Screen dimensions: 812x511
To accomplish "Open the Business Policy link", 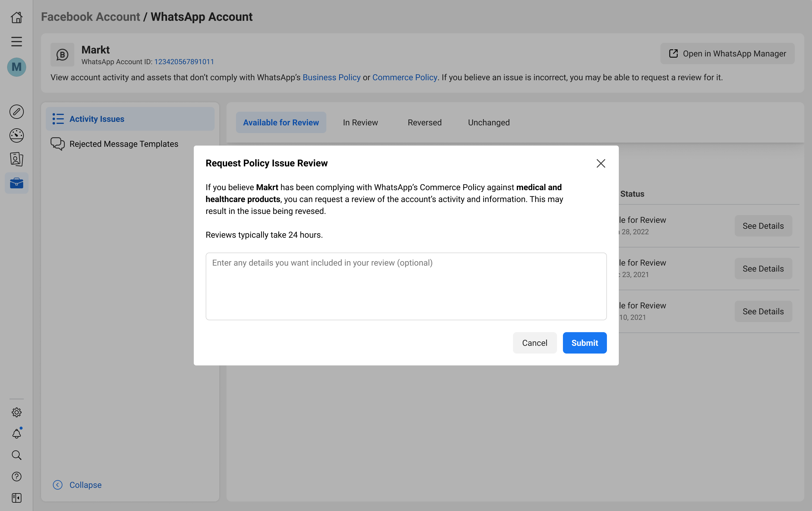I will [x=331, y=77].
